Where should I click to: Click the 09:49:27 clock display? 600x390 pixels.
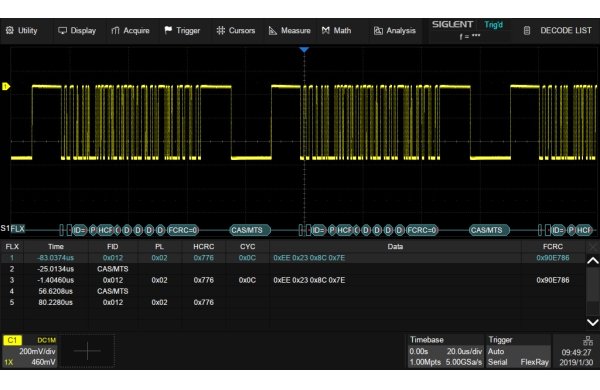(576, 352)
